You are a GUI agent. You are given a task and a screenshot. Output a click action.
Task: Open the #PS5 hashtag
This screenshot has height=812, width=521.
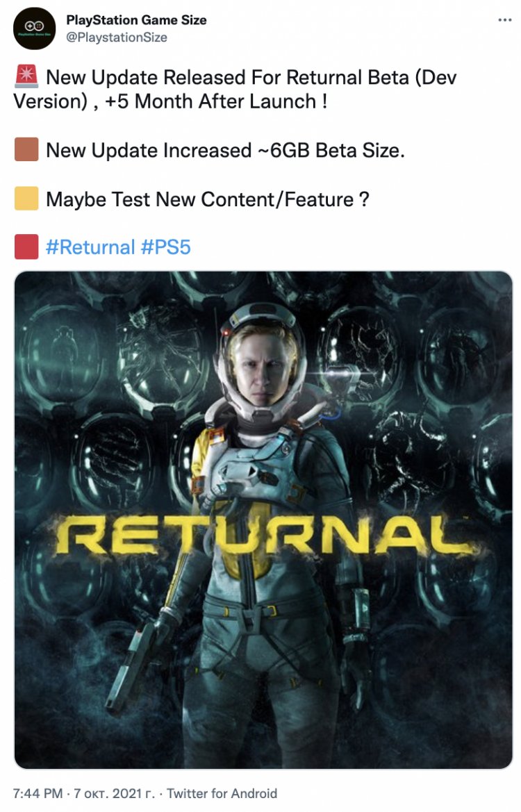point(166,247)
